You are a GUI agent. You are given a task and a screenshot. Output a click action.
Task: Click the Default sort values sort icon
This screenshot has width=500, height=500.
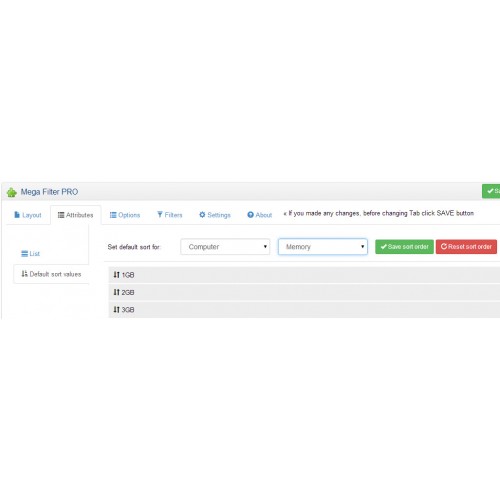24,274
